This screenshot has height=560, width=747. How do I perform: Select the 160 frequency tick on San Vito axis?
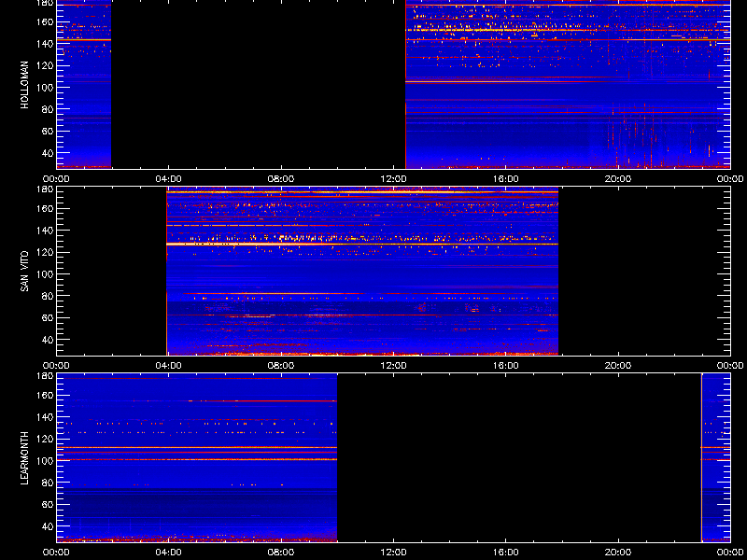click(44, 208)
